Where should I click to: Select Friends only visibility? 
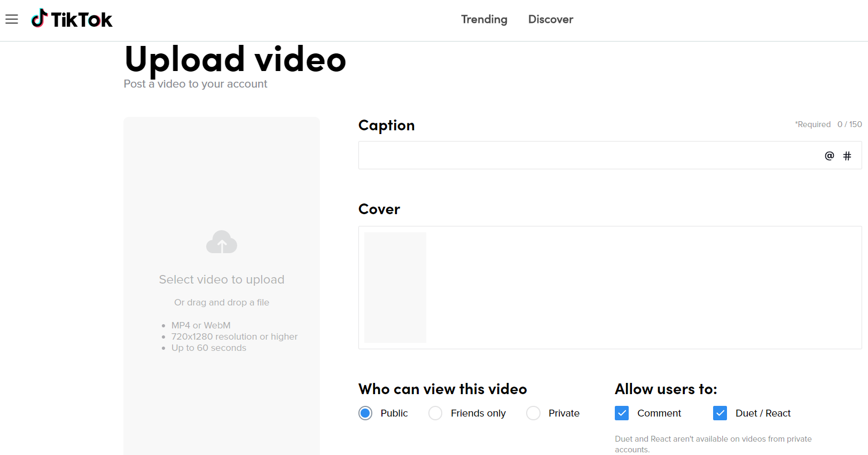point(435,413)
